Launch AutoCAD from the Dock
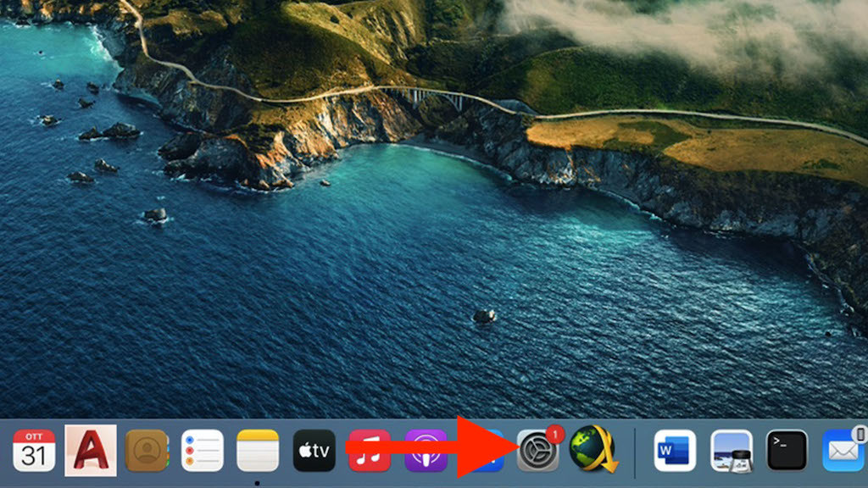Screen dimensions: 868x488 click(91, 451)
